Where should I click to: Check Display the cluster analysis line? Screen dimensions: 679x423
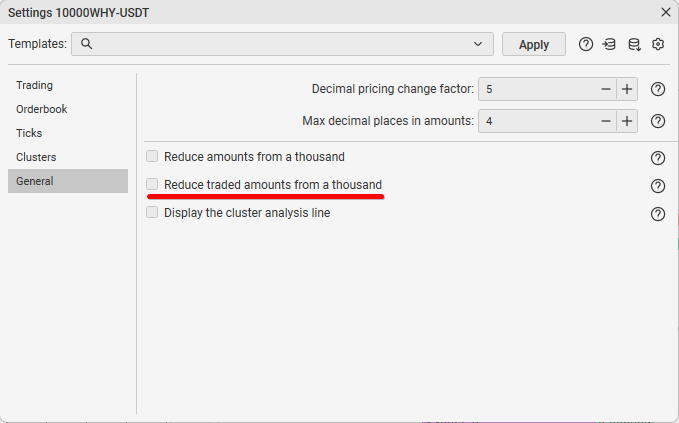pyautogui.click(x=152, y=213)
